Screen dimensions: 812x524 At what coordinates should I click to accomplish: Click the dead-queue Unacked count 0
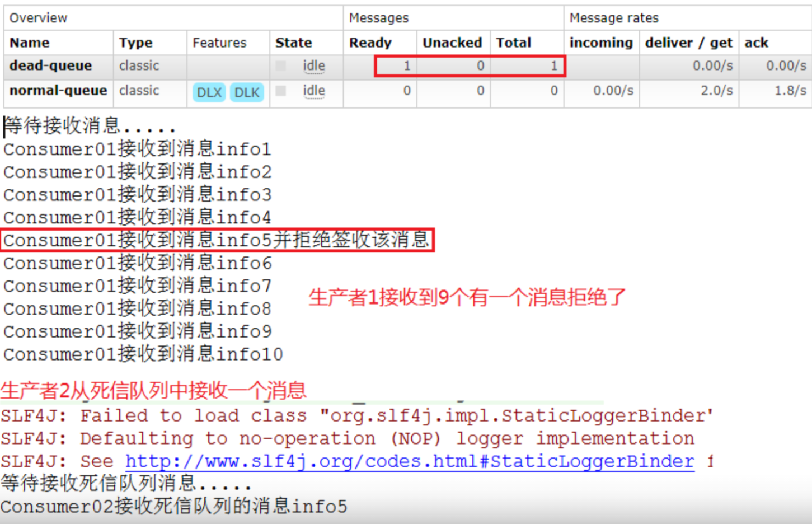coord(480,66)
